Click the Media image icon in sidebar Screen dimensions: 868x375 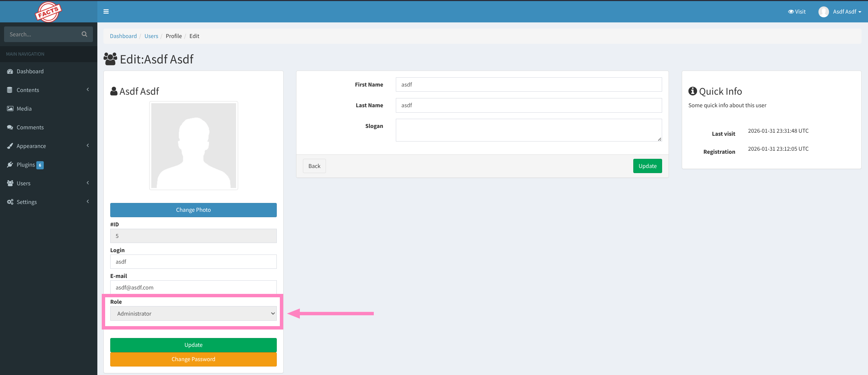tap(10, 109)
